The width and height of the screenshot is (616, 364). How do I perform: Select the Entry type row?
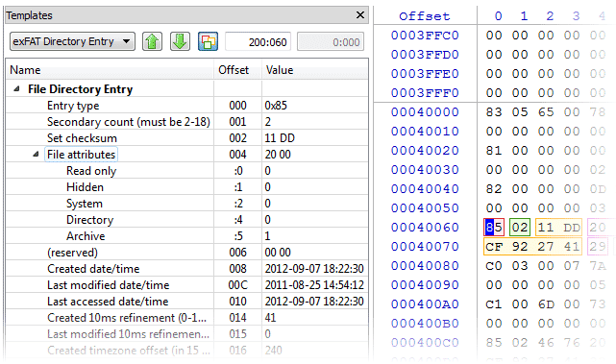point(187,106)
